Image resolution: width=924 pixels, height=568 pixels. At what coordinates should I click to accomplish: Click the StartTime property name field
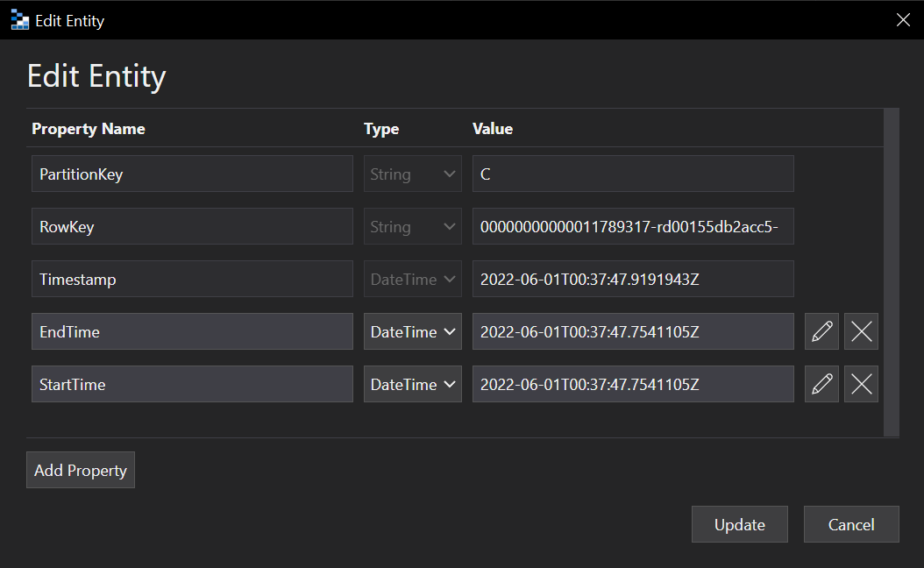(x=192, y=384)
